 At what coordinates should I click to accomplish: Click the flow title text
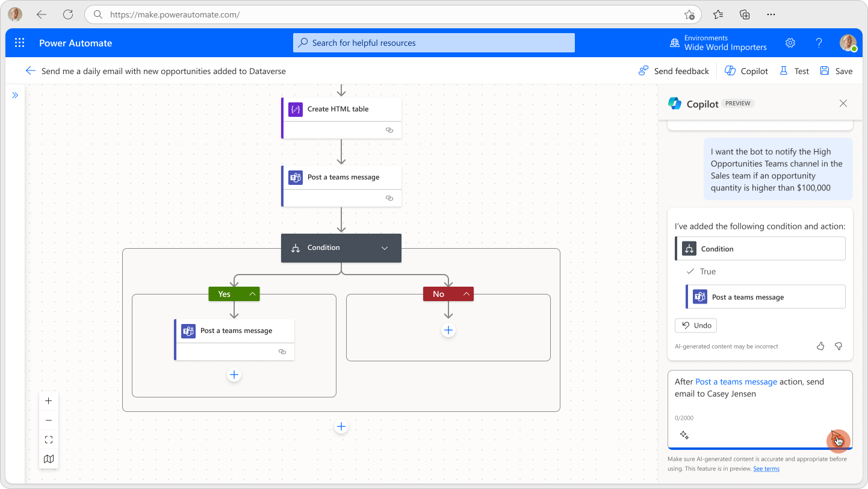tap(164, 71)
